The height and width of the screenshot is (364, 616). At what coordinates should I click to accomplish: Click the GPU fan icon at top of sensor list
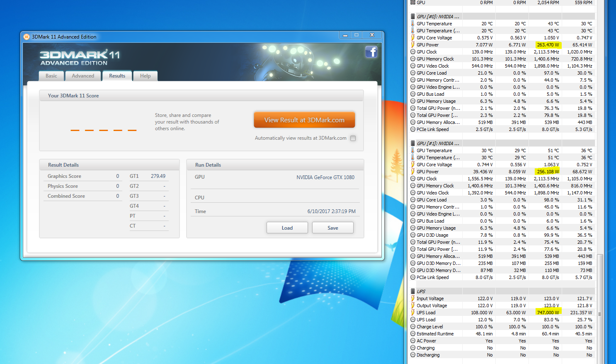412,2
